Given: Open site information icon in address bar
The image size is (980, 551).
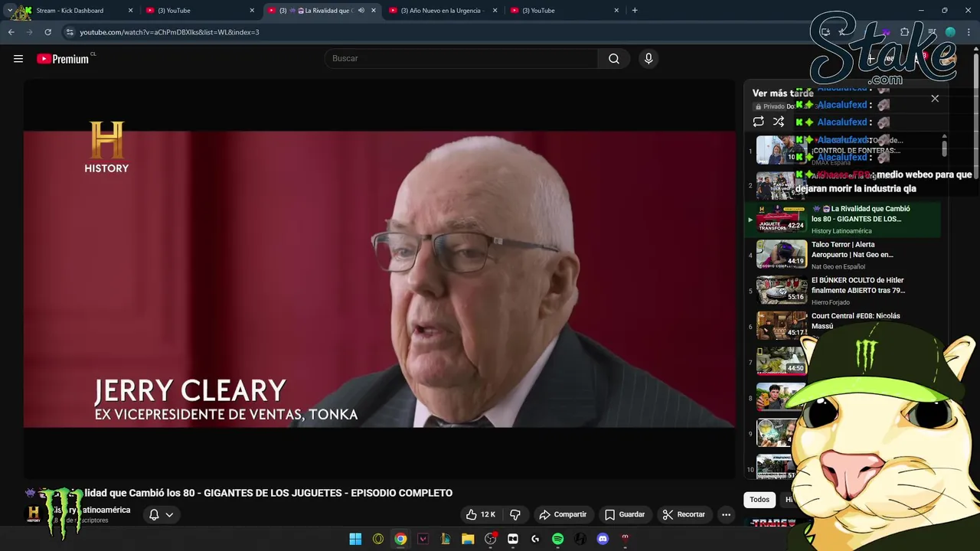Looking at the screenshot, I should 70,32.
